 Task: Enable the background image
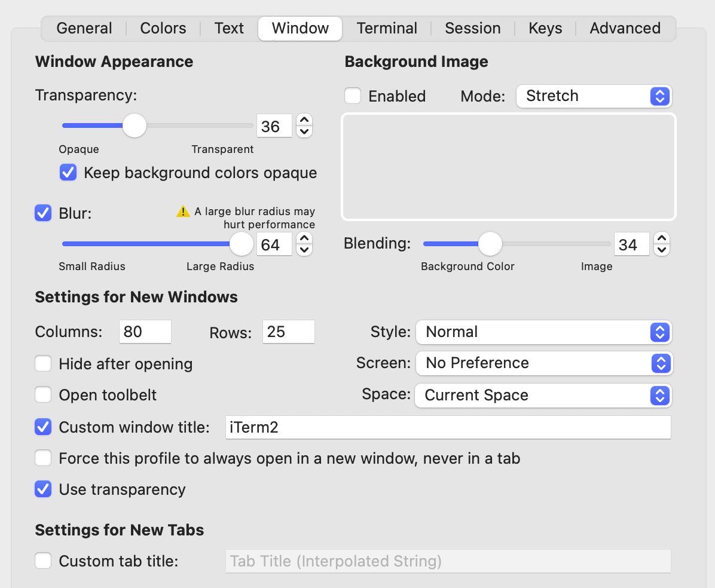353,96
